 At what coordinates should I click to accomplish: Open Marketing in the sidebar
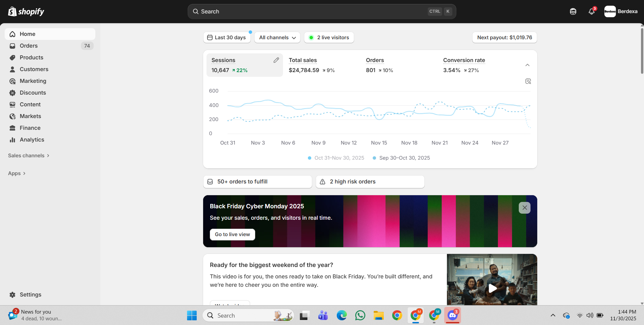tap(50, 81)
